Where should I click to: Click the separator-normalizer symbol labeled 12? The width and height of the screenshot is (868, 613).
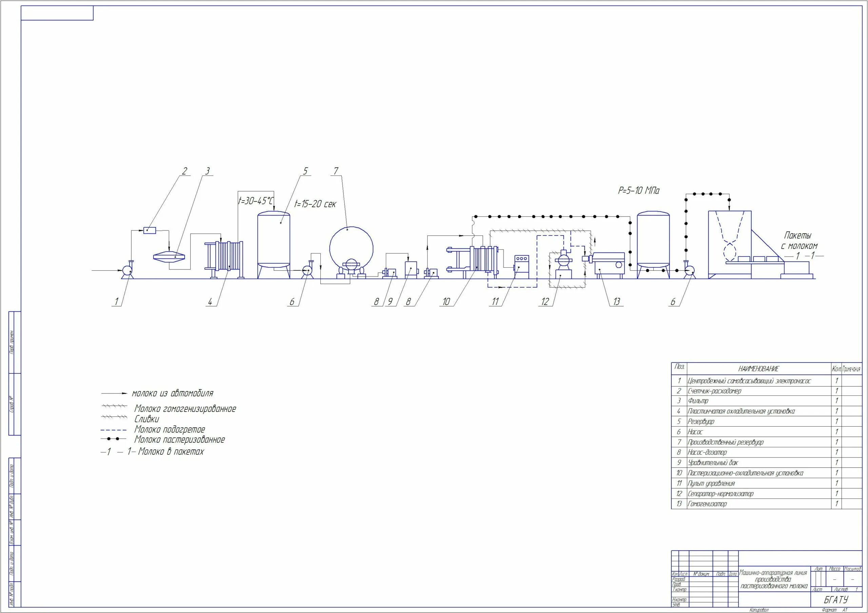[x=563, y=265]
